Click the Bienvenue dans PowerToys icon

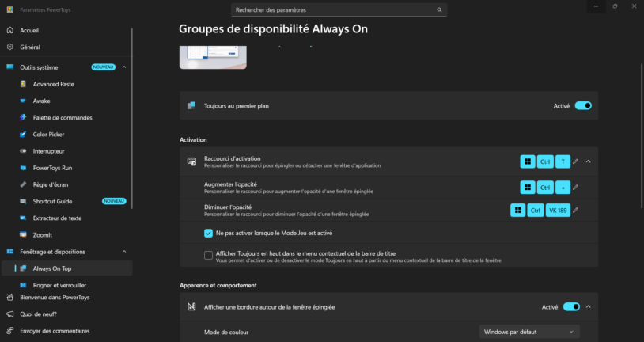pos(10,297)
